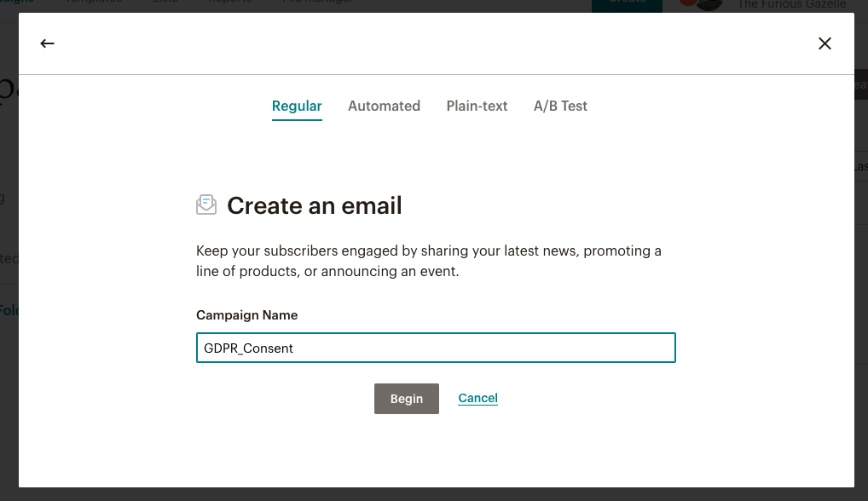Open The Furious Gazelle account menu

click(x=791, y=4)
